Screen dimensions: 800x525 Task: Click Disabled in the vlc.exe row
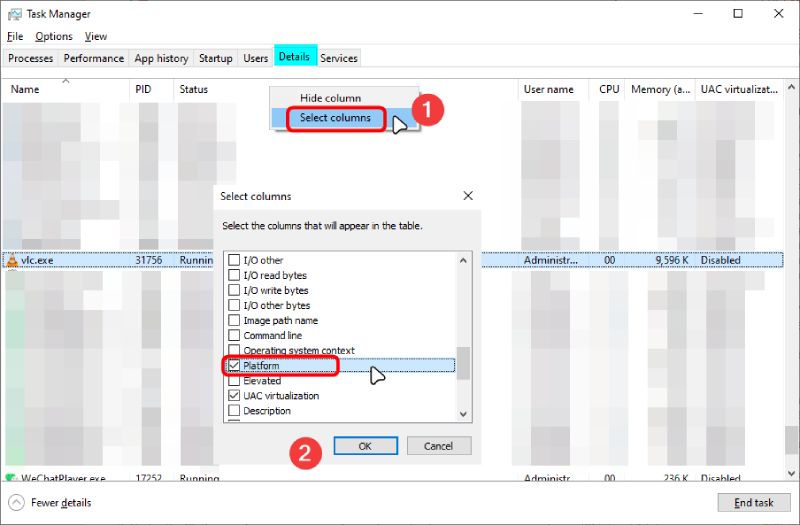(x=720, y=260)
